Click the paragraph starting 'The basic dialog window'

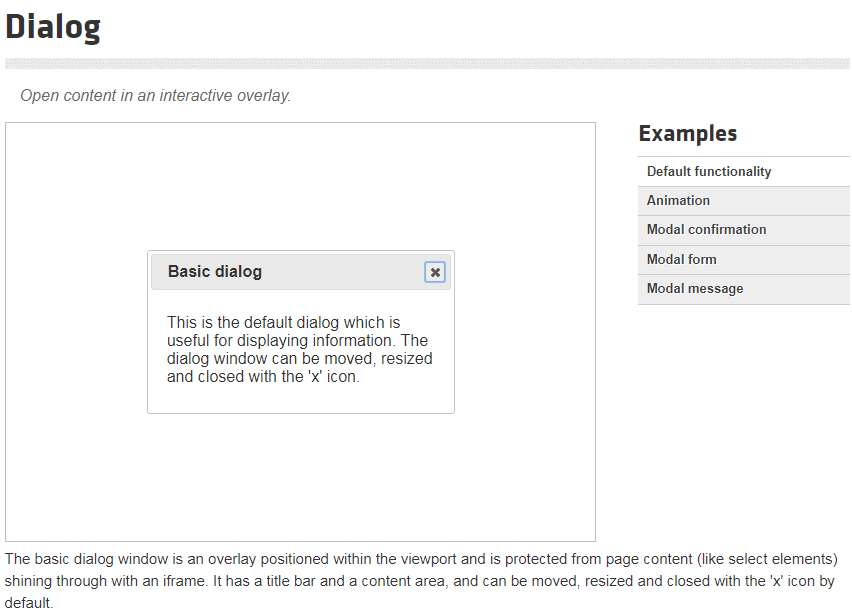click(x=421, y=581)
